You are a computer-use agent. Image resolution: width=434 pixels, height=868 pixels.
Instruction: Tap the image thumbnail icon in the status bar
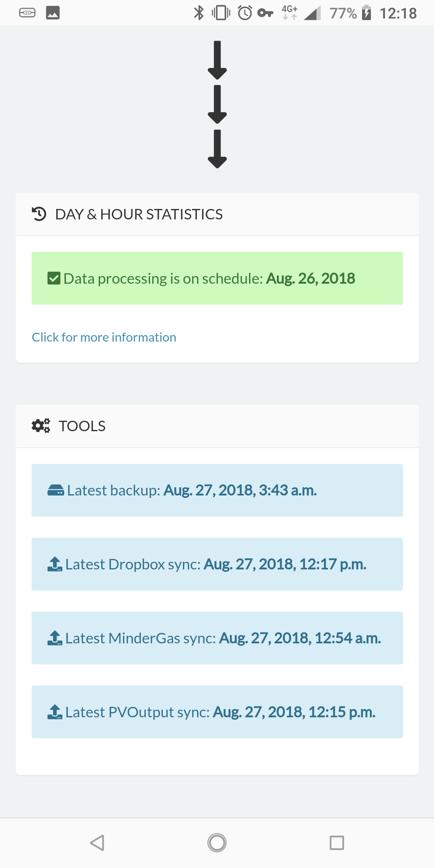coord(53,12)
